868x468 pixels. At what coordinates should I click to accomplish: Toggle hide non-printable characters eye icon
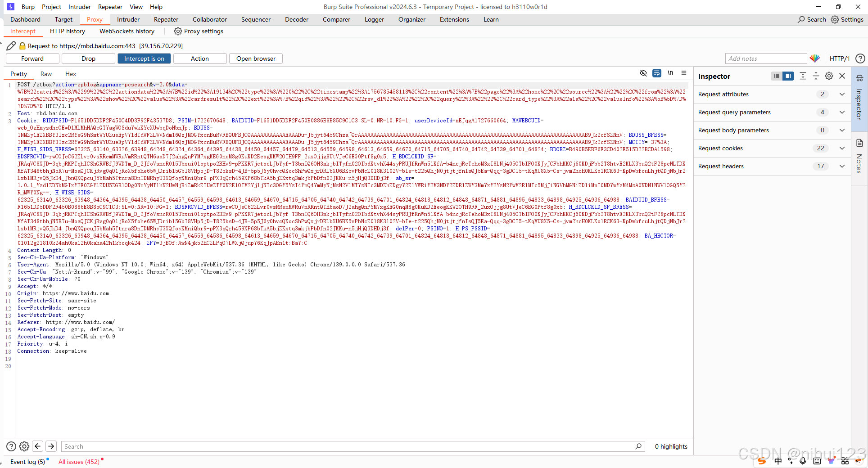pyautogui.click(x=643, y=73)
